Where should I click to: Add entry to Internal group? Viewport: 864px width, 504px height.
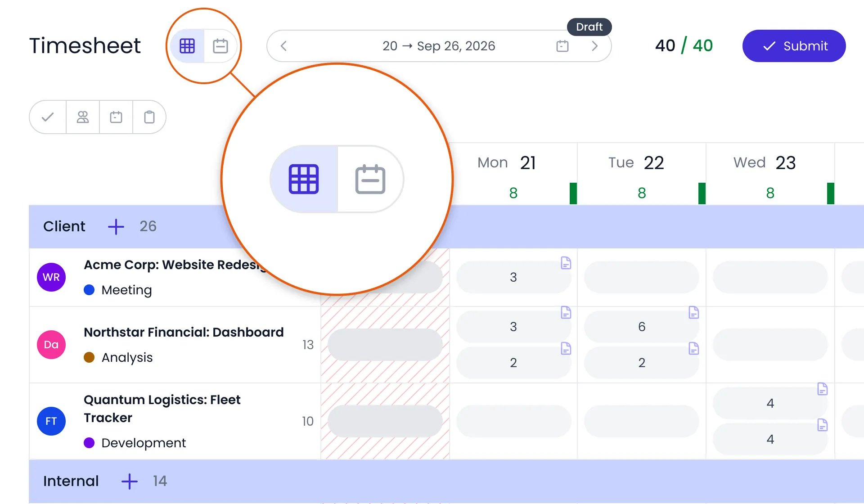click(130, 481)
